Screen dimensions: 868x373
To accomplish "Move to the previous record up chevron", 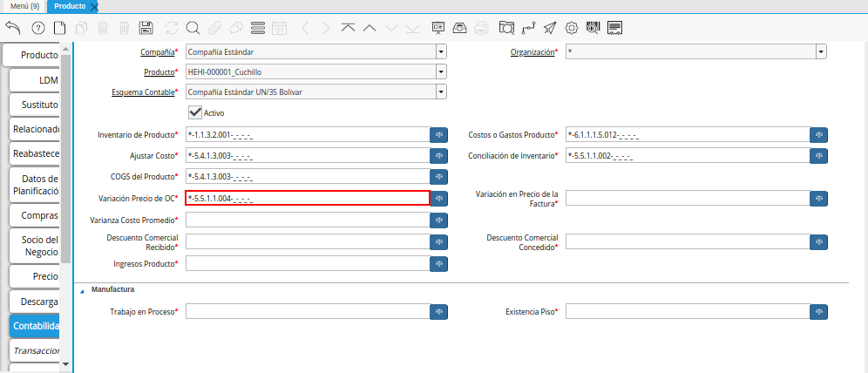I will 370,28.
